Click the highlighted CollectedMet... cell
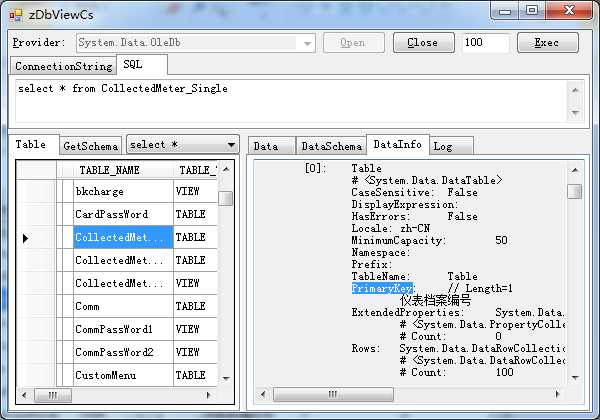 (123, 237)
